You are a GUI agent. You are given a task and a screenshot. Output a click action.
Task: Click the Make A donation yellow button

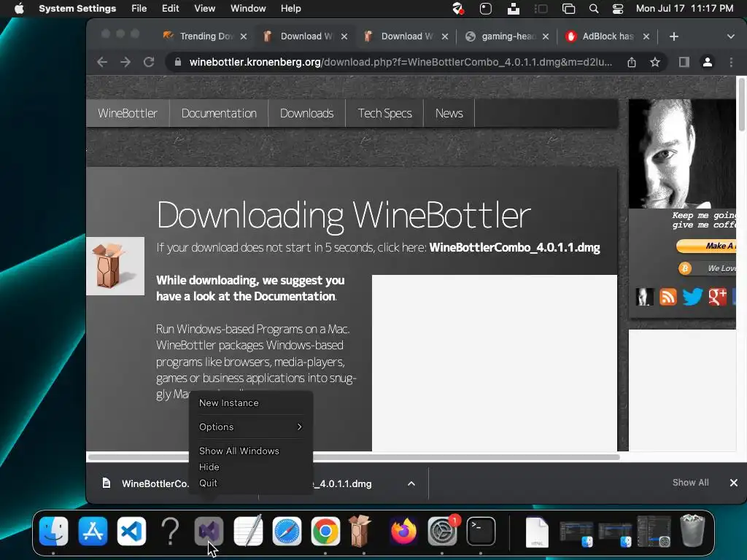click(706, 246)
